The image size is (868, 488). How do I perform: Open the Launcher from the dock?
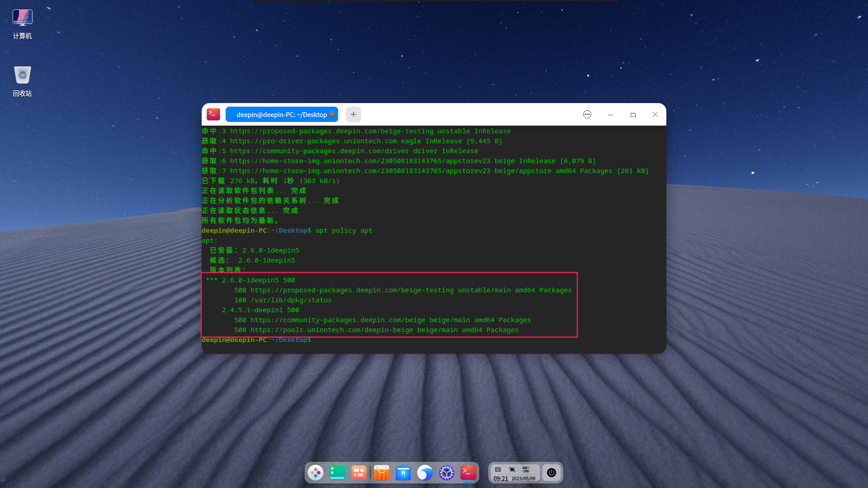(316, 473)
